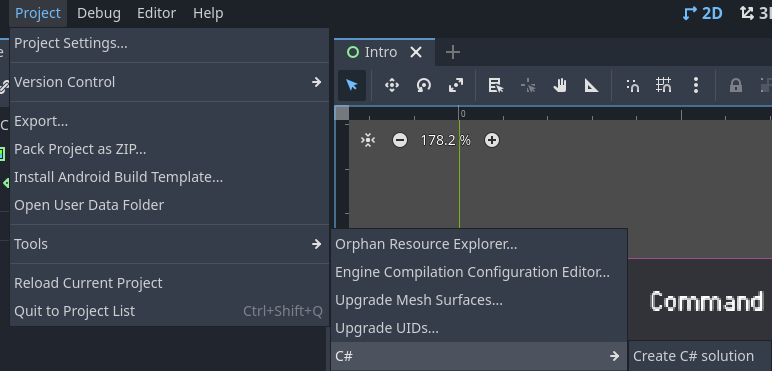This screenshot has height=371, width=772.
Task: Expand the Tools submenu
Action: point(169,244)
